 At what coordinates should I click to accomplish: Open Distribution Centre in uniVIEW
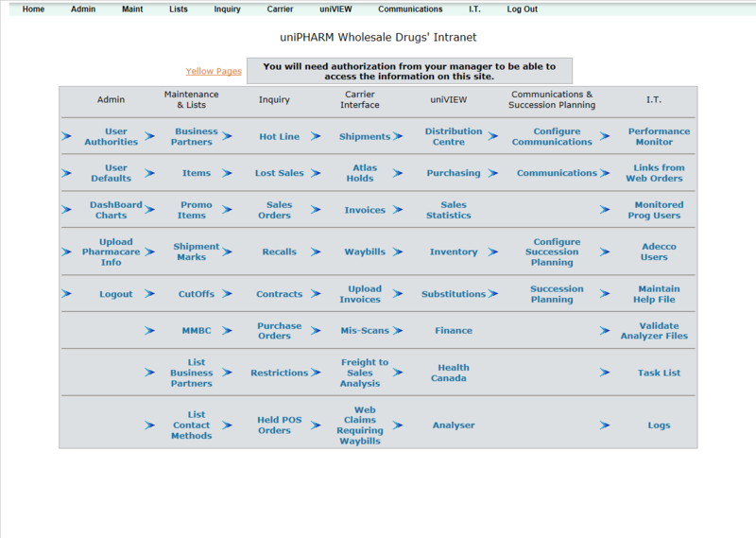[x=453, y=136]
